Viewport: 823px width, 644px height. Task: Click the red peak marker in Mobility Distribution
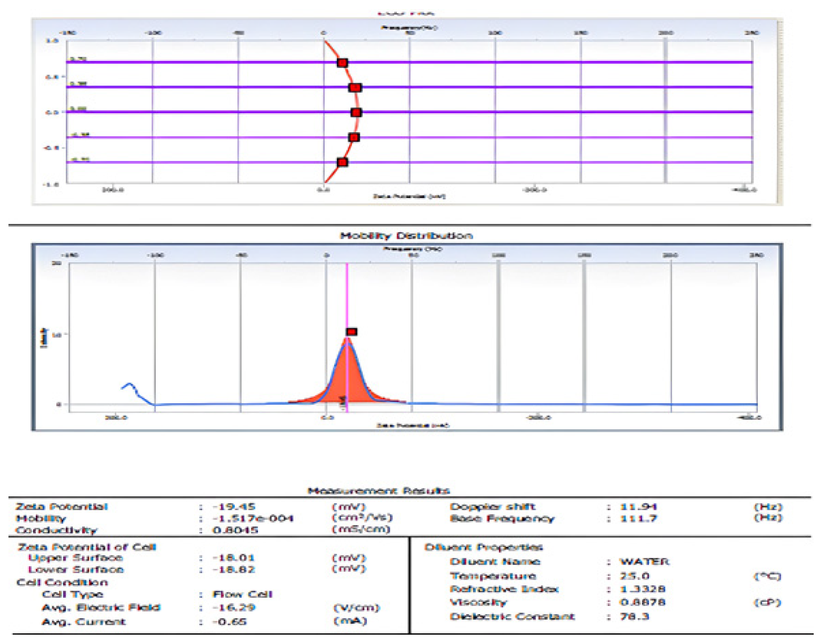click(352, 332)
